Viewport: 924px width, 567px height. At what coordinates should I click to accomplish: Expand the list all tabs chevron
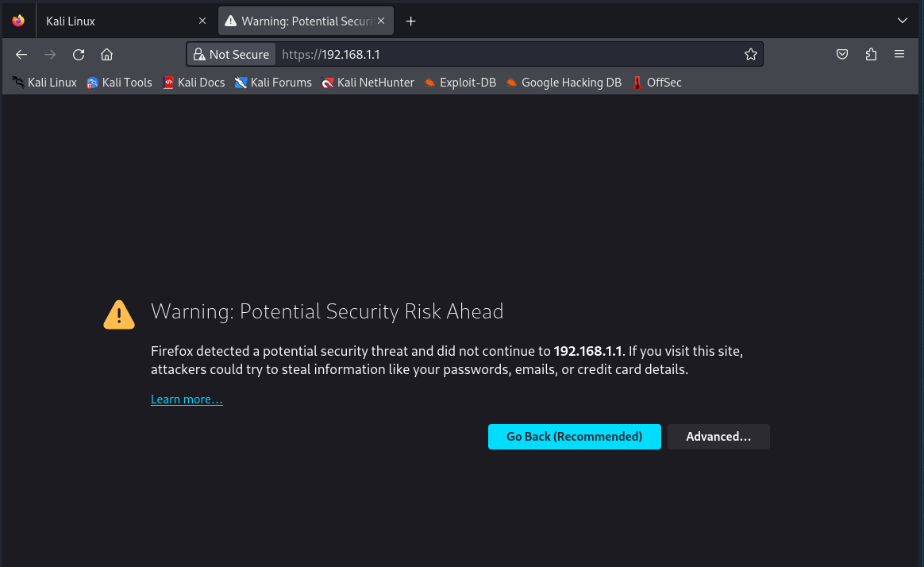click(902, 21)
